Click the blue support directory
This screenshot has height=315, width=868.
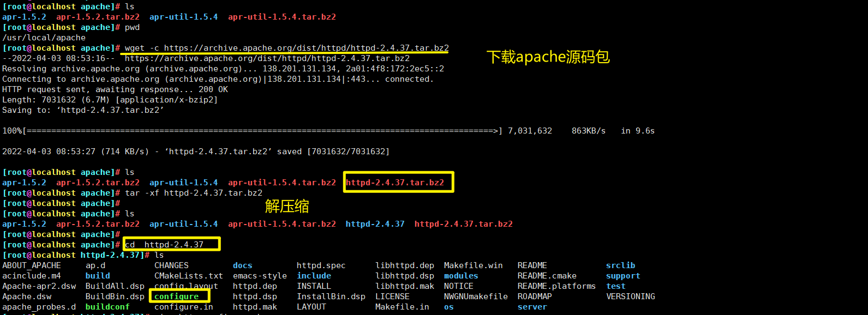[623, 276]
